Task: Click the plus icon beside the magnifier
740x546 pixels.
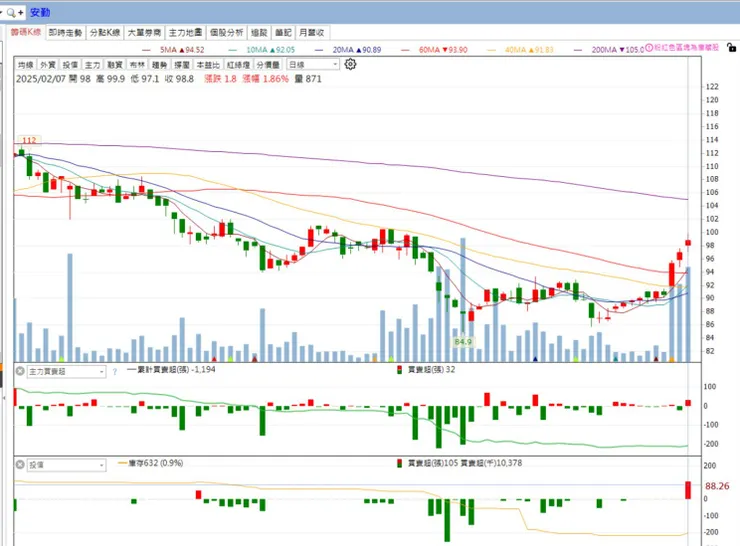Action: point(20,13)
